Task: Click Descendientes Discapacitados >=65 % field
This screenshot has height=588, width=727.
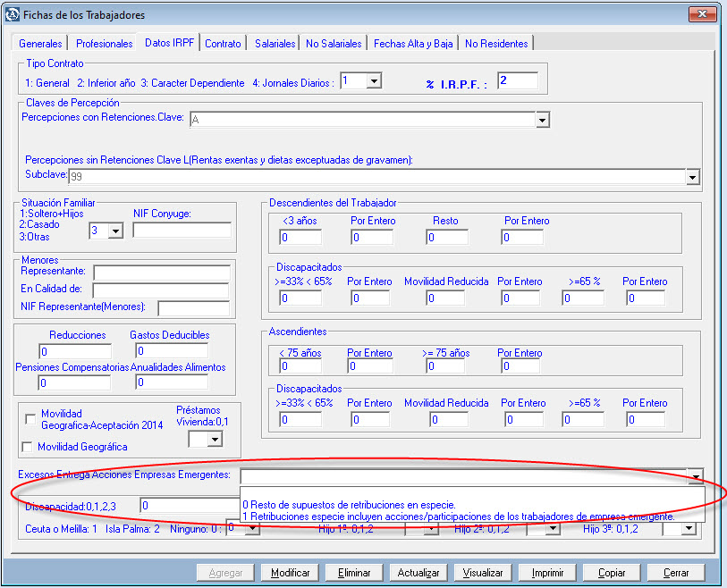Action: click(583, 298)
